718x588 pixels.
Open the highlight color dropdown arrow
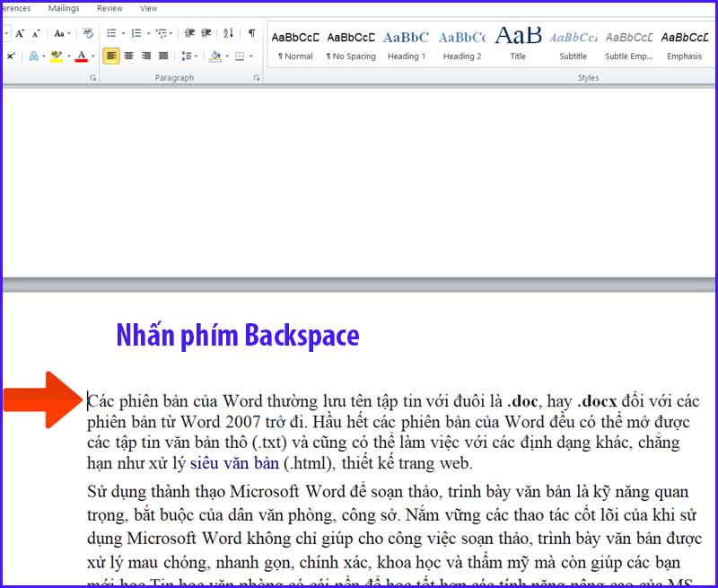tap(69, 57)
